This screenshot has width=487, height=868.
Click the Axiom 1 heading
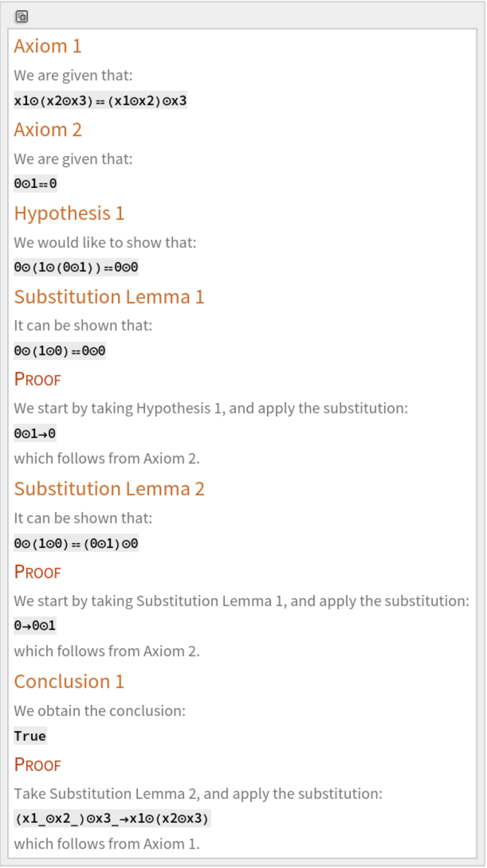point(48,46)
